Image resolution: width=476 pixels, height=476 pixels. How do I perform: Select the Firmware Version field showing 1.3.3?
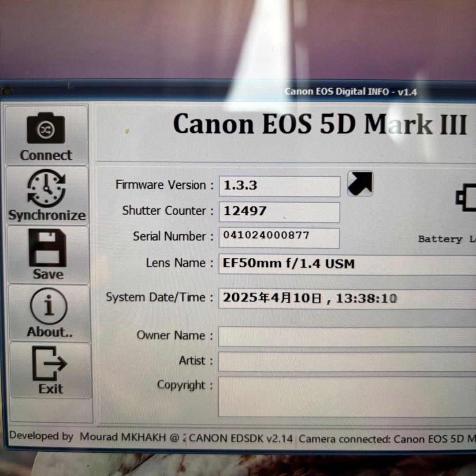point(279,186)
